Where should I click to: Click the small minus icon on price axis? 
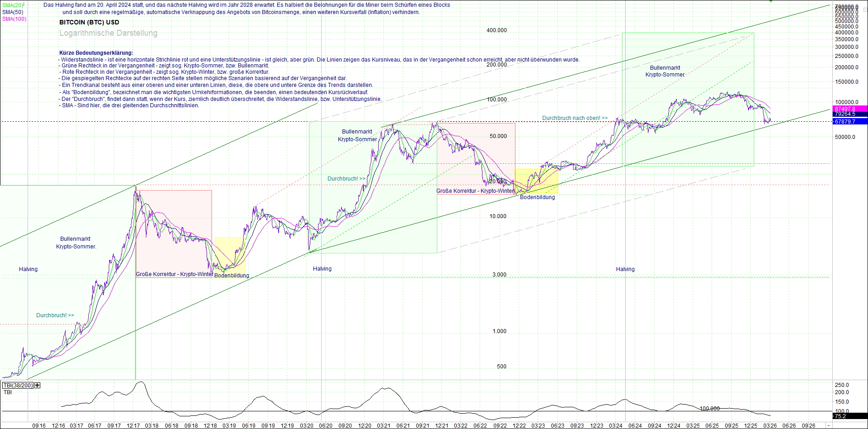[865, 10]
